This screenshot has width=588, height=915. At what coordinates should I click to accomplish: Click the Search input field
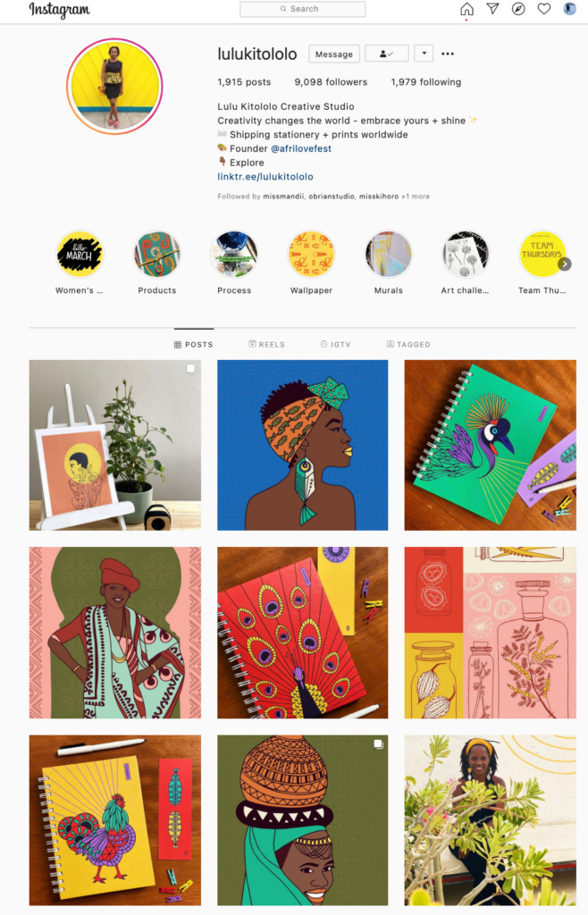click(303, 9)
